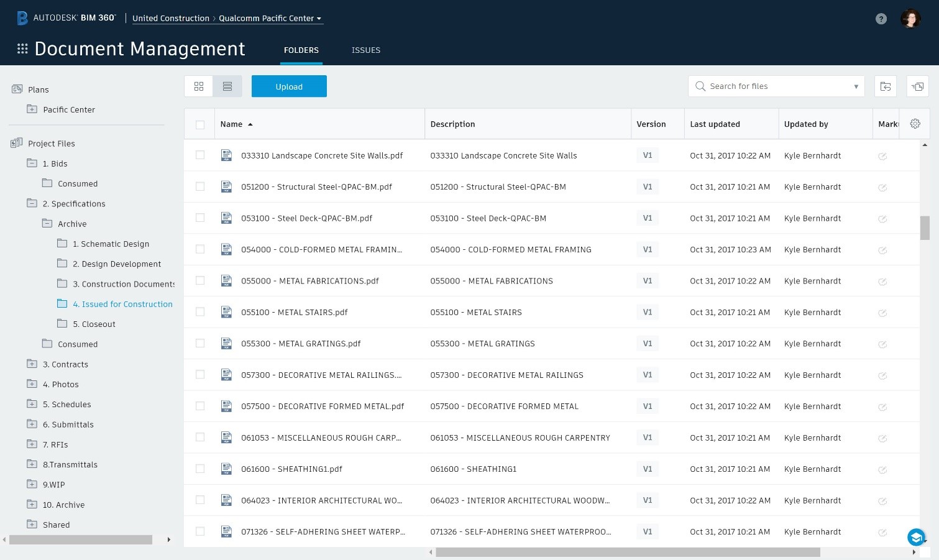Click markup icon in 057500 DECORATIVE FORMED METAL row
The width and height of the screenshot is (939, 560).
tap(882, 407)
